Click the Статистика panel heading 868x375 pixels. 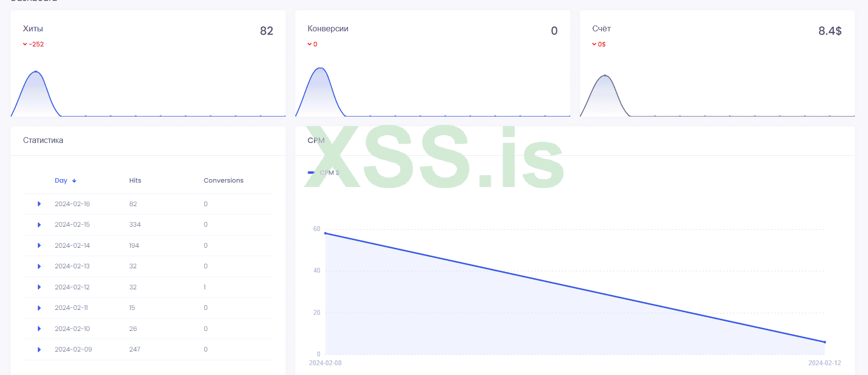tap(43, 141)
